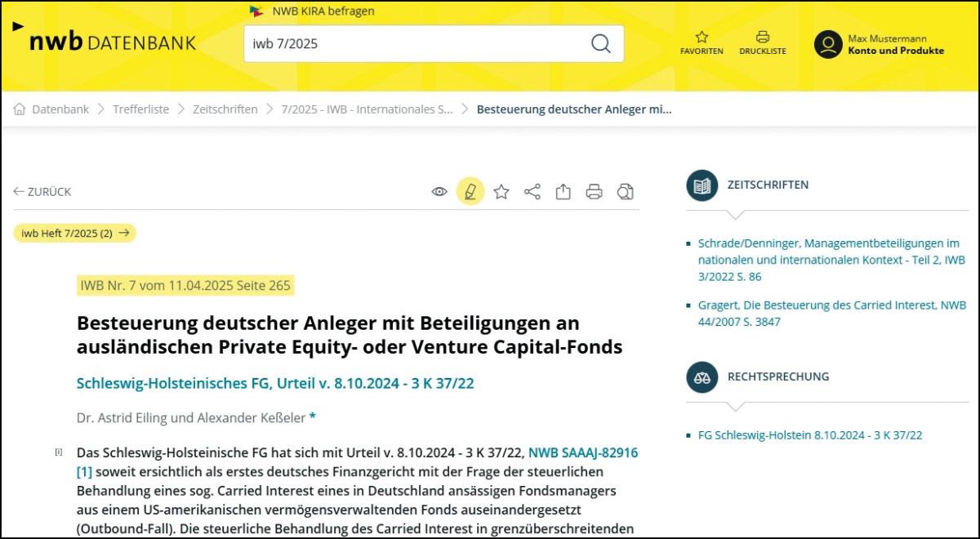The height and width of the screenshot is (539, 980).
Task: Open Favoriten star in header
Action: (702, 37)
